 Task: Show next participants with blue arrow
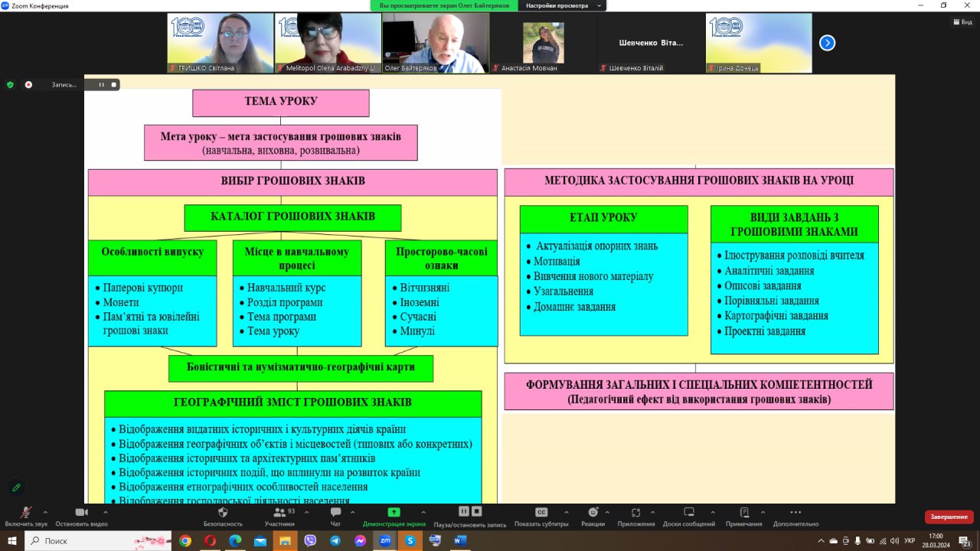click(x=827, y=43)
